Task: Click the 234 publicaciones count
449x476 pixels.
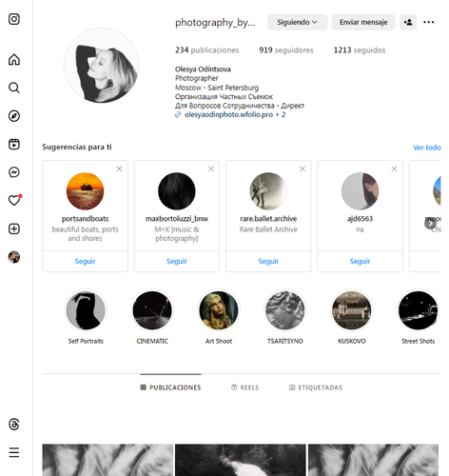Action: pyautogui.click(x=207, y=50)
